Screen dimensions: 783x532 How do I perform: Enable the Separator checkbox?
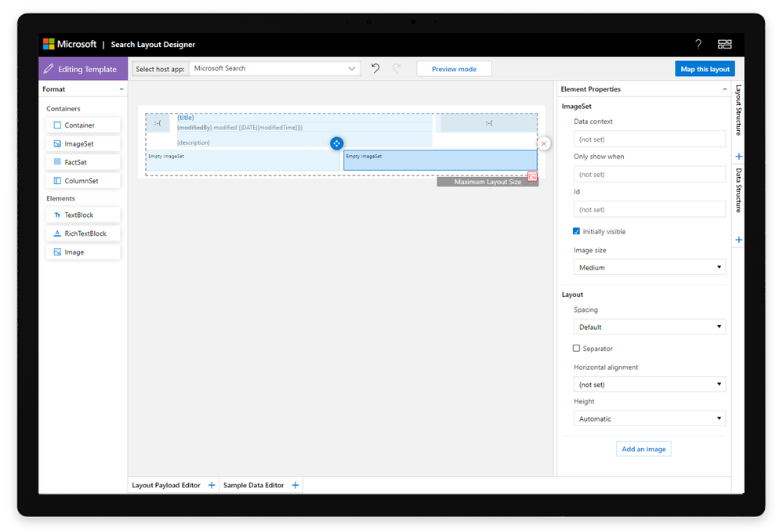(576, 348)
